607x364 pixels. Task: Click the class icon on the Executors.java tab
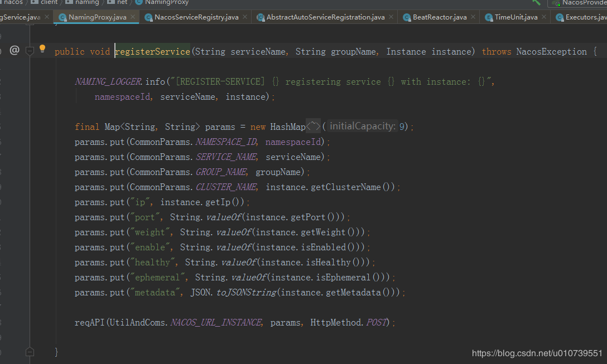[x=560, y=17]
